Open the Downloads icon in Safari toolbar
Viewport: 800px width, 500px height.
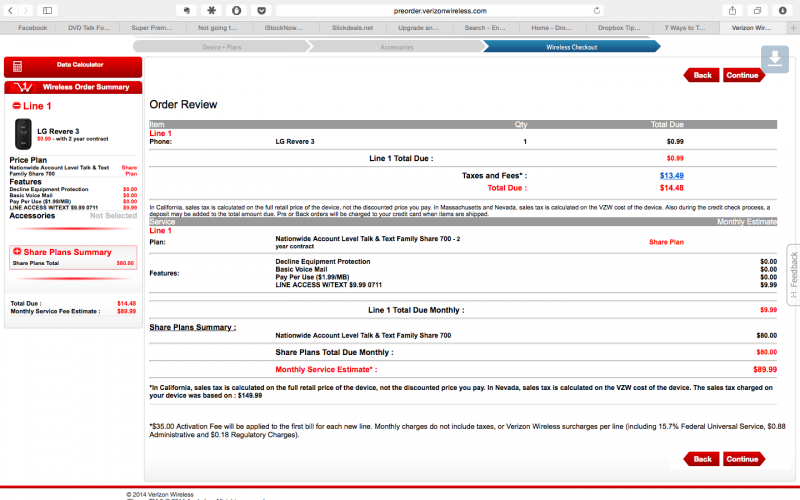(783, 10)
